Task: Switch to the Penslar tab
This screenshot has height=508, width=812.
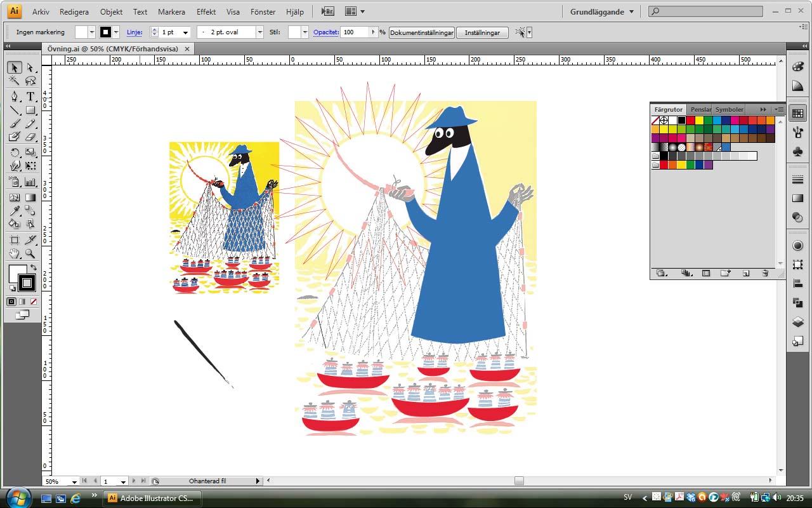Action: pos(701,110)
